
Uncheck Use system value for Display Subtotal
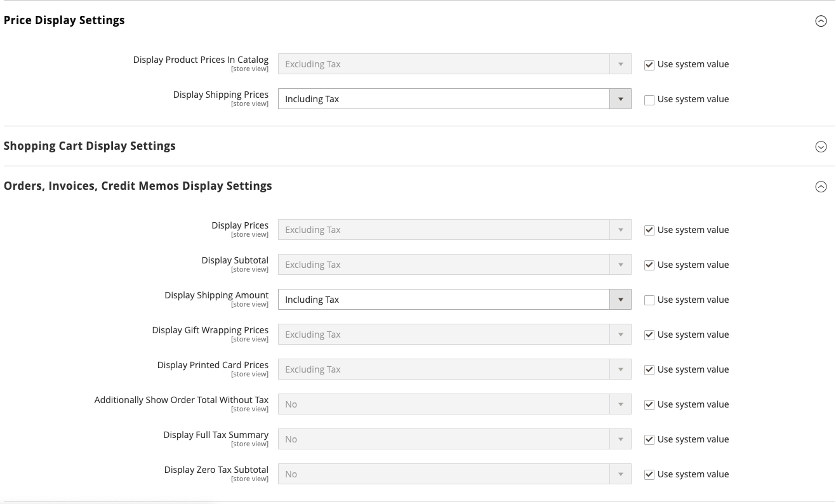point(649,265)
